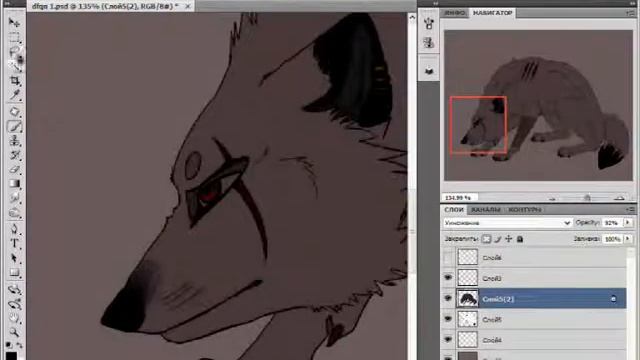This screenshot has height=360, width=640.
Task: Expand the collapsed icon dock arrows
Action: coord(436,3)
